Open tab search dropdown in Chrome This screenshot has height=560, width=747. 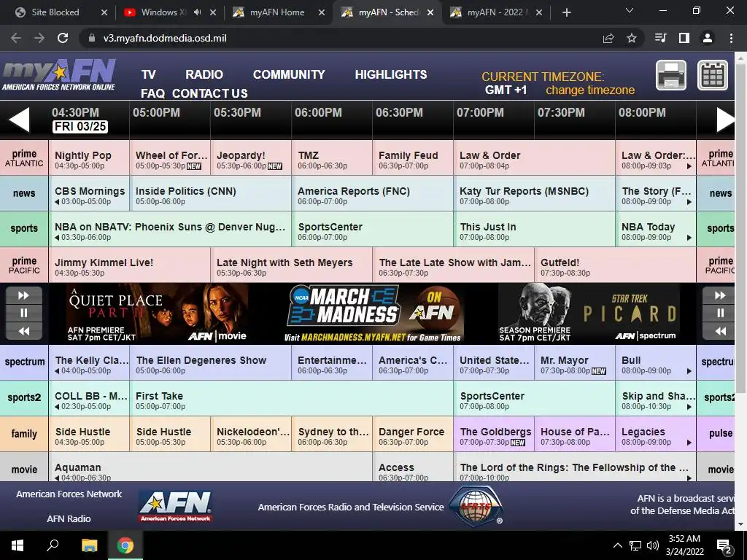(x=630, y=10)
